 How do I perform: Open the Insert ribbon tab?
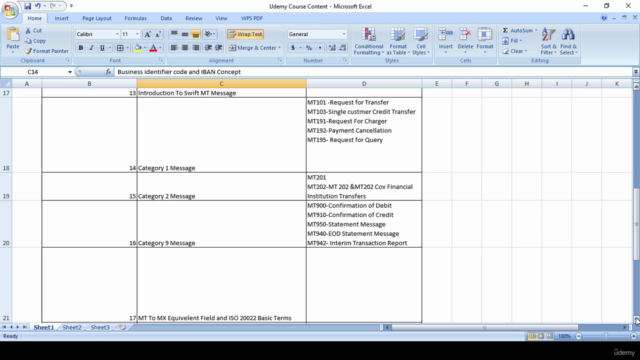tap(62, 18)
